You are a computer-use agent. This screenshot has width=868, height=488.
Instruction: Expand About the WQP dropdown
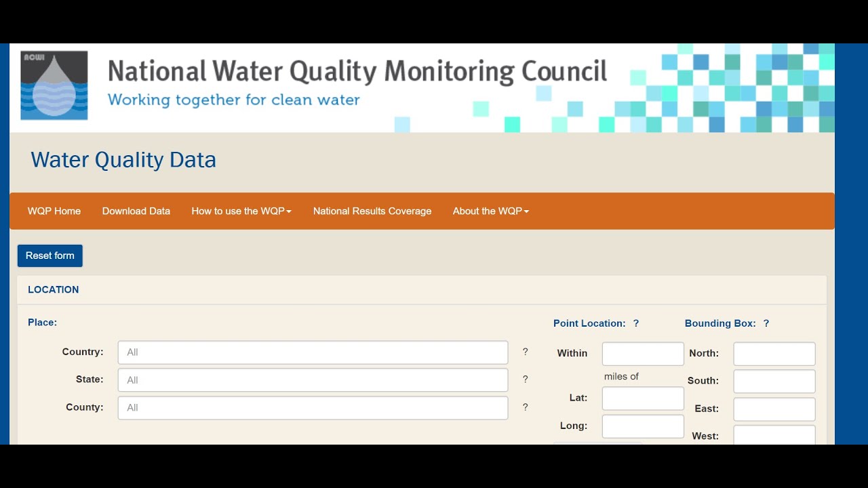[491, 211]
